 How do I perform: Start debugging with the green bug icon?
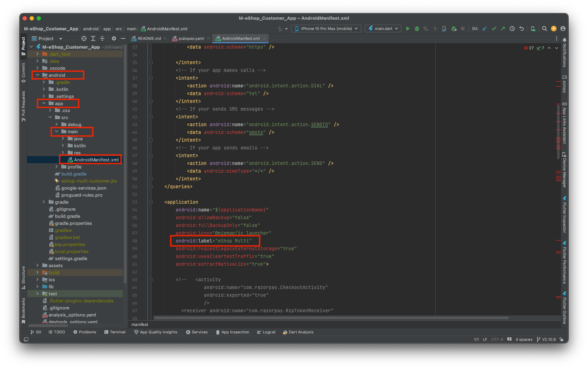[x=417, y=29]
